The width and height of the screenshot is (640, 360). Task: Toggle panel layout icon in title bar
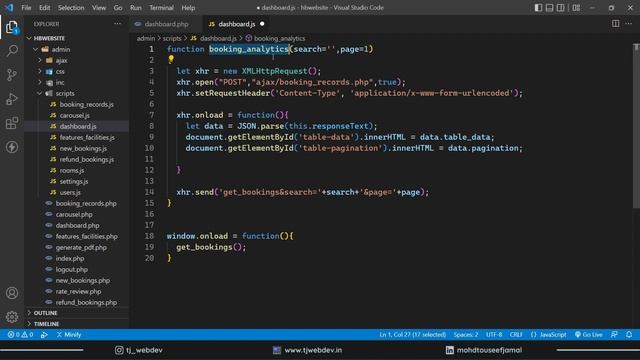pos(549,7)
